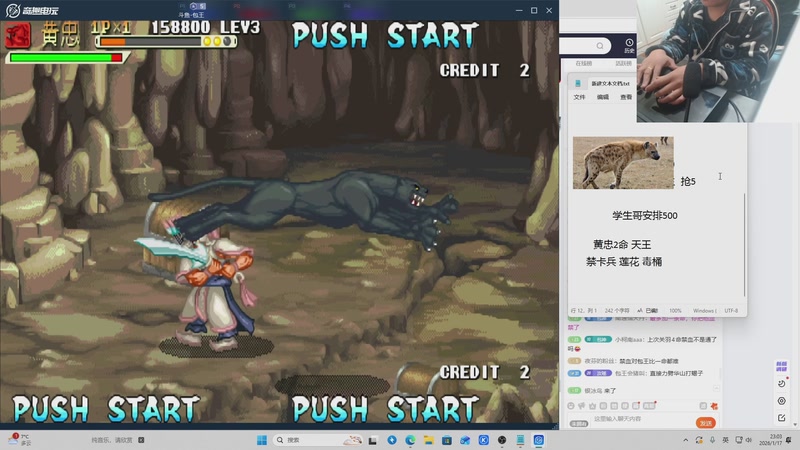Click the megaphone icon in chat toolbar
The height and width of the screenshot is (450, 800).
[582, 406]
